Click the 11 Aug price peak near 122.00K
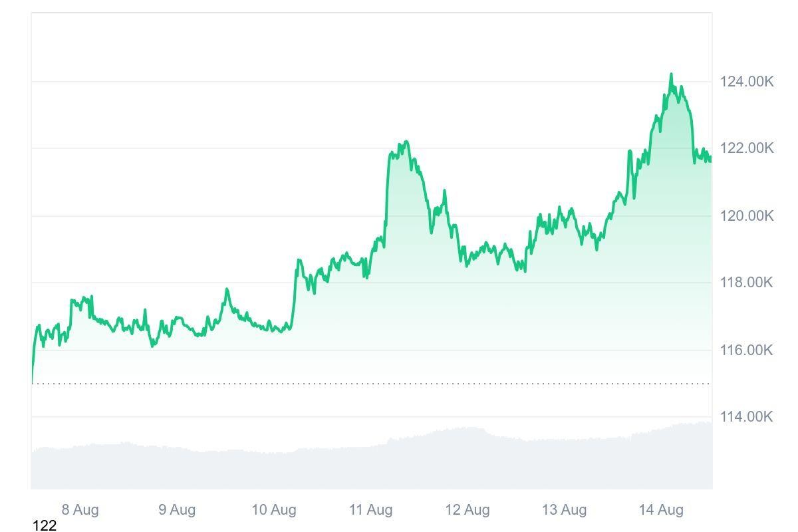798x532 pixels. click(x=405, y=142)
